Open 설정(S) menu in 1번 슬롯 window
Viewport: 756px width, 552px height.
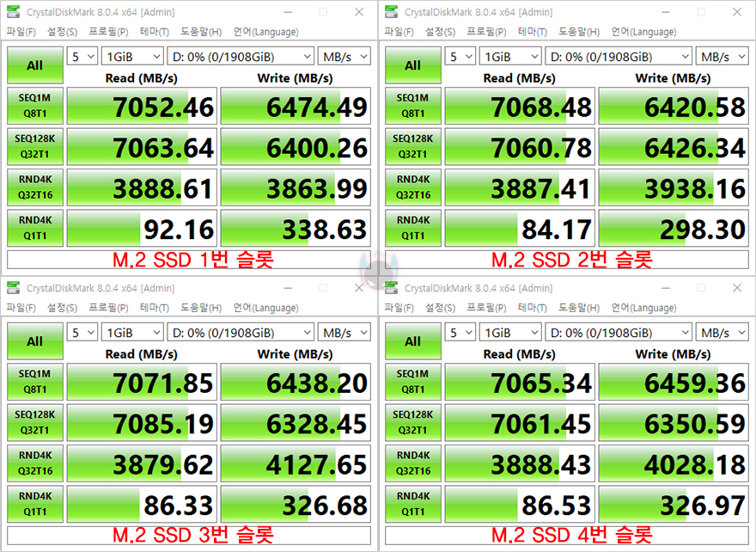click(62, 32)
